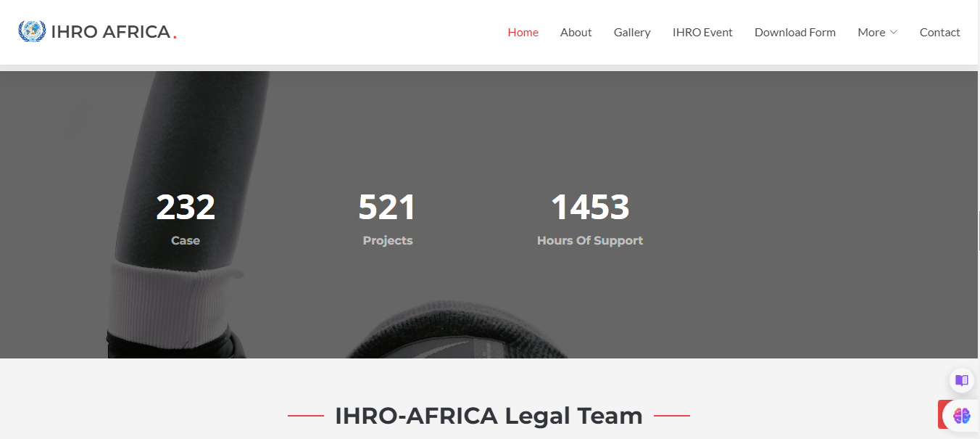The width and height of the screenshot is (980, 439).
Task: Open the More menu to reveal hidden pages
Action: [x=872, y=32]
